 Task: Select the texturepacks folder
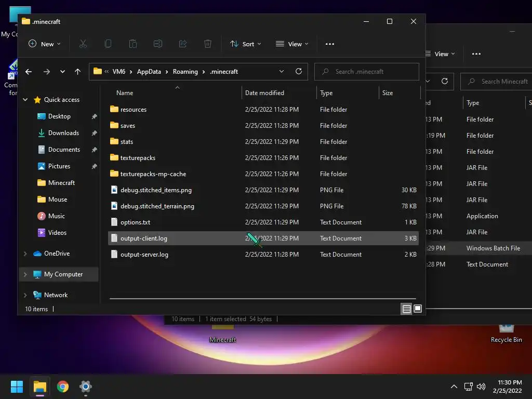(x=263, y=158)
